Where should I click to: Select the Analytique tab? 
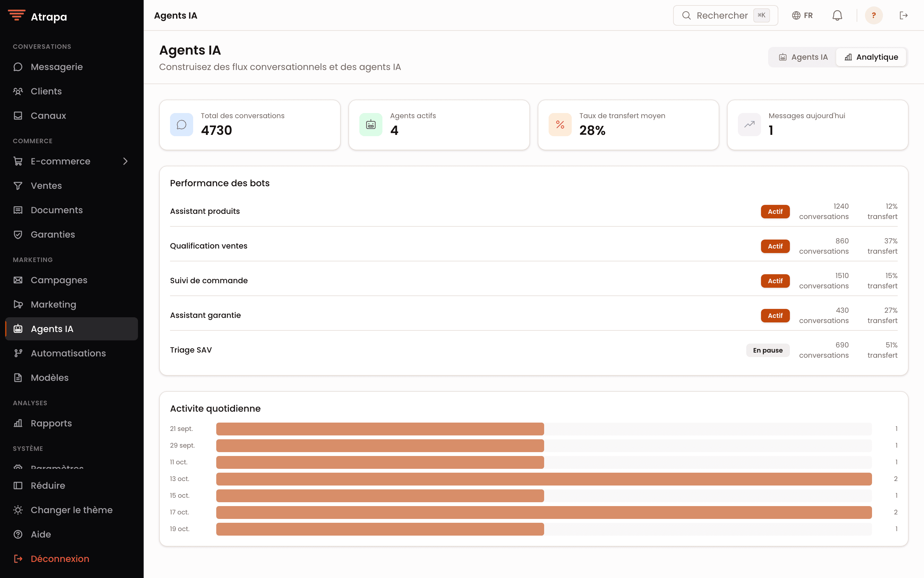coord(871,57)
